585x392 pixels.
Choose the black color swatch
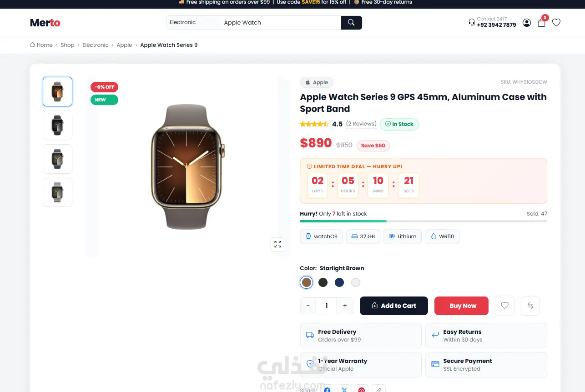click(x=323, y=282)
